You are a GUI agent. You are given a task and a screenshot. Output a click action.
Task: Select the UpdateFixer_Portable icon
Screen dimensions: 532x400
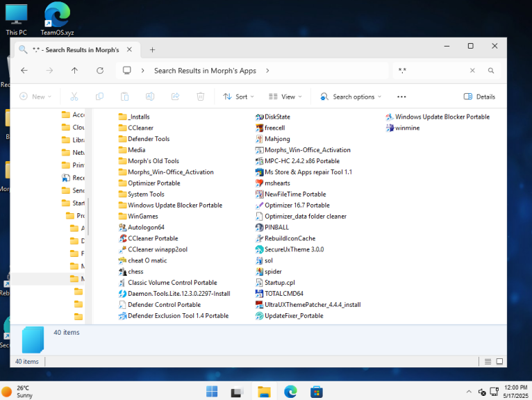pos(260,316)
